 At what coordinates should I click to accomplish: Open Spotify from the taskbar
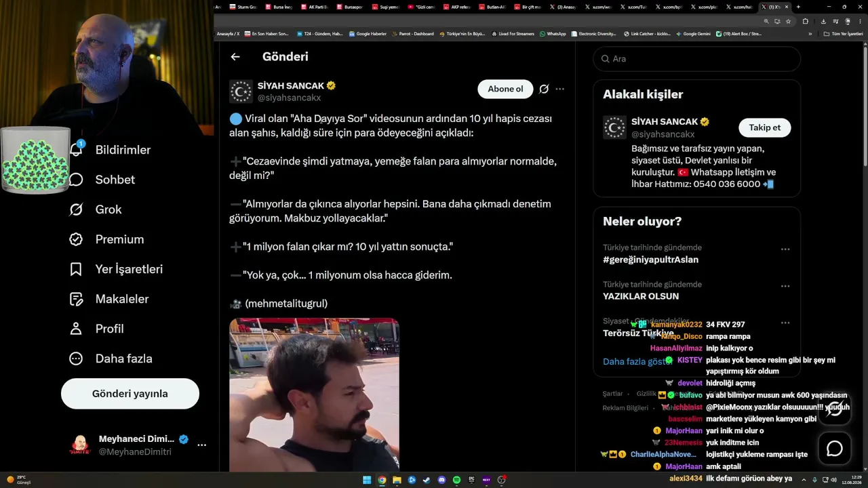(x=456, y=480)
